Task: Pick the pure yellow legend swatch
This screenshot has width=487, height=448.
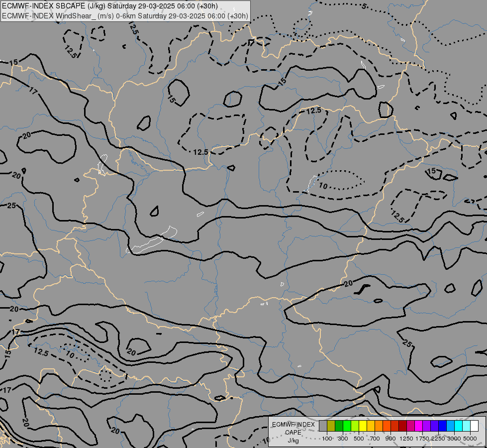Action: pyautogui.click(x=363, y=426)
